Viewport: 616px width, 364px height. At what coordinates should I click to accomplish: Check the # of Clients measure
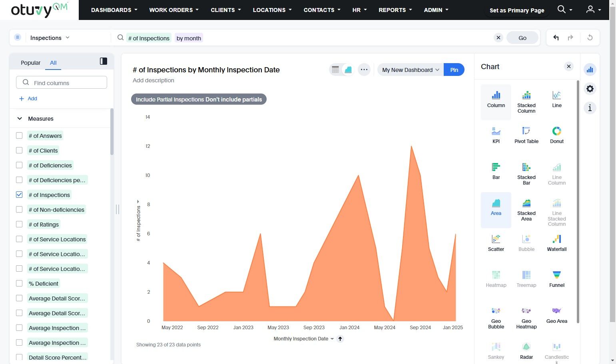tap(19, 150)
